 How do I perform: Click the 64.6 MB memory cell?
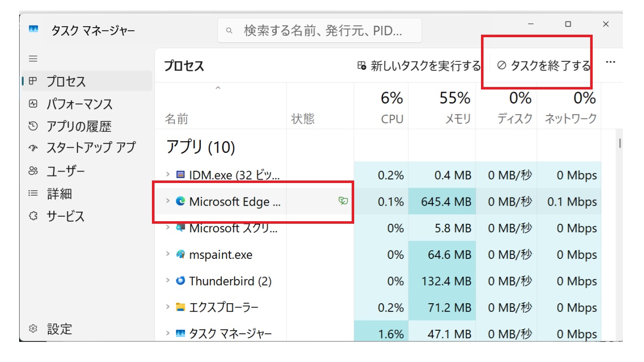coord(442,254)
